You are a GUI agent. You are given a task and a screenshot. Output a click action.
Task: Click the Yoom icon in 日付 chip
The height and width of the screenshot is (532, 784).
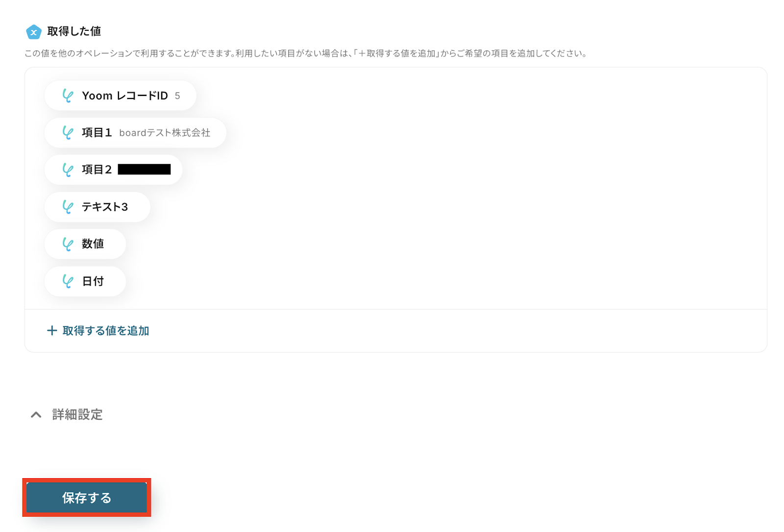coord(68,281)
